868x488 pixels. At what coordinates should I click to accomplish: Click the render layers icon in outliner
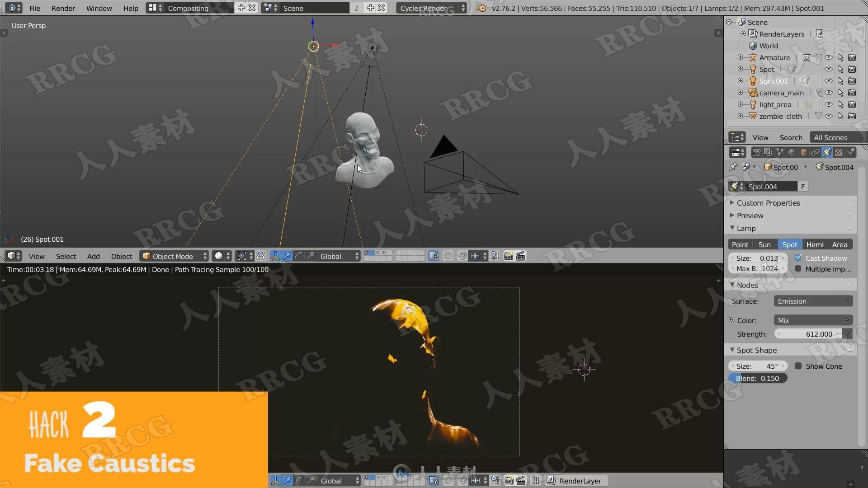pos(752,34)
